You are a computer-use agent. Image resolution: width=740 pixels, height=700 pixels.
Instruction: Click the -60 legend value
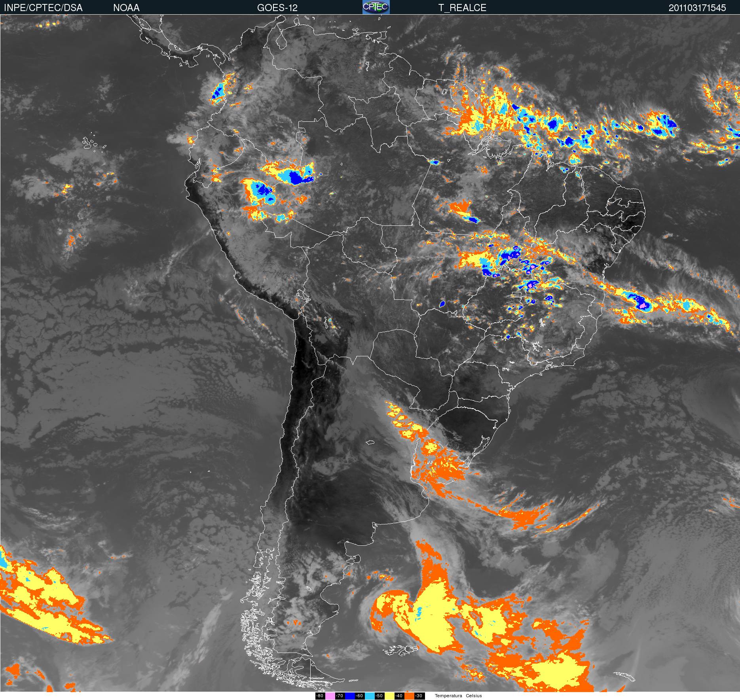coord(359,696)
